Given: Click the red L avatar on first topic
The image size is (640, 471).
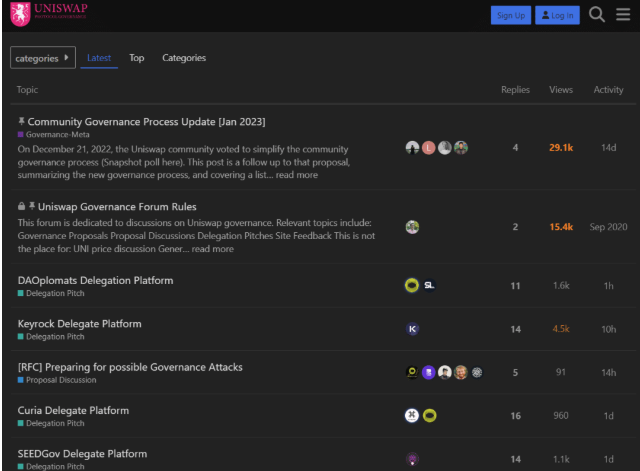Looking at the screenshot, I should [x=428, y=148].
